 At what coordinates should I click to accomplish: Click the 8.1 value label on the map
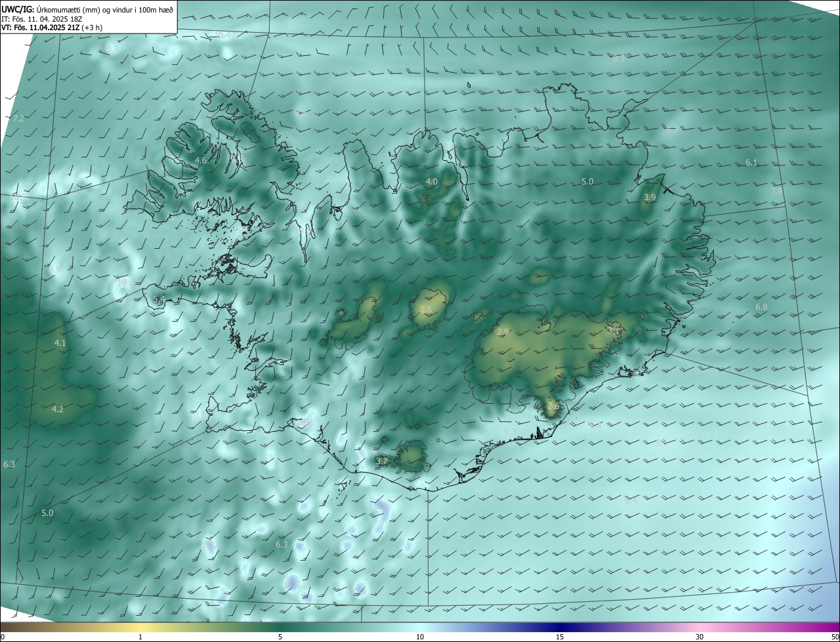(x=619, y=58)
